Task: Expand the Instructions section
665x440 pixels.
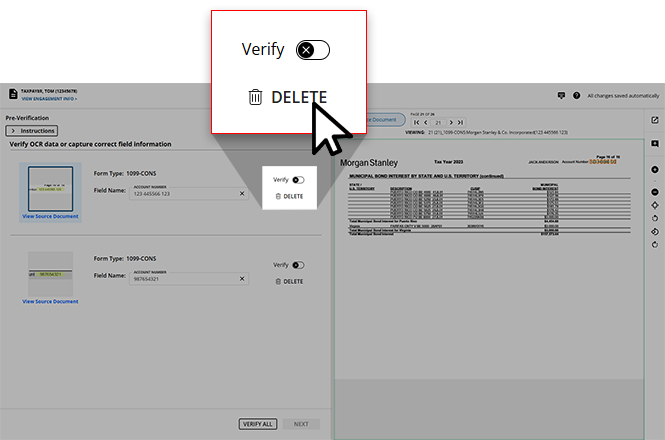Action: point(32,131)
